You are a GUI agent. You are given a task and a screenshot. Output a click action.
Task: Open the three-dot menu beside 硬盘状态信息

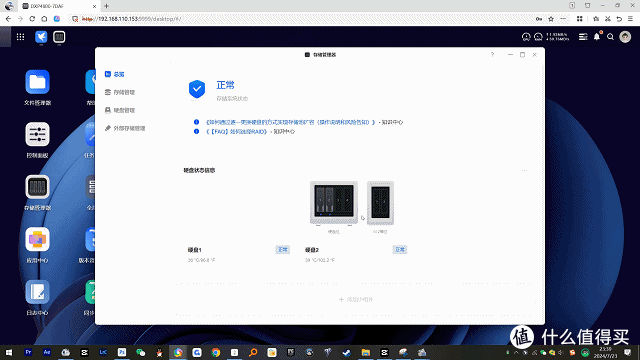524,170
